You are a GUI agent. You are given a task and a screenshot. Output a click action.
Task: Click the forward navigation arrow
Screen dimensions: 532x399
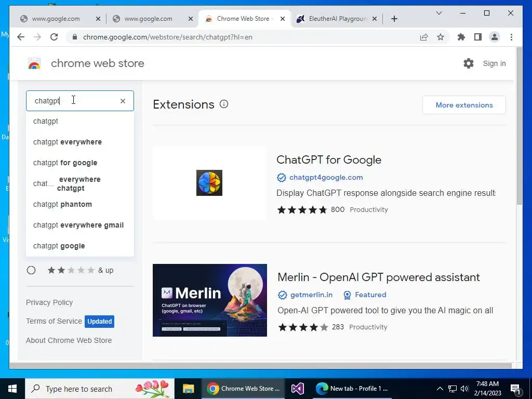tap(37, 37)
